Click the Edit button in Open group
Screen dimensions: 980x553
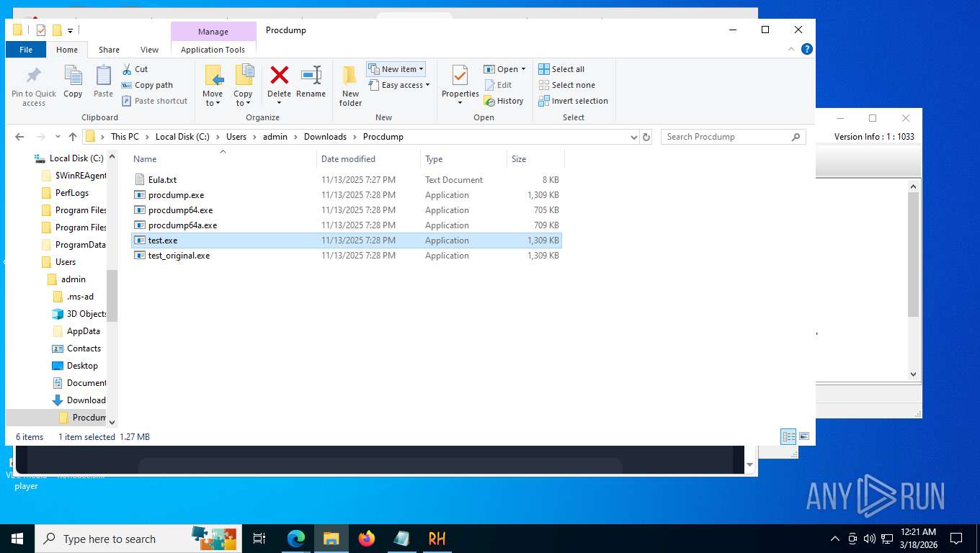497,85
